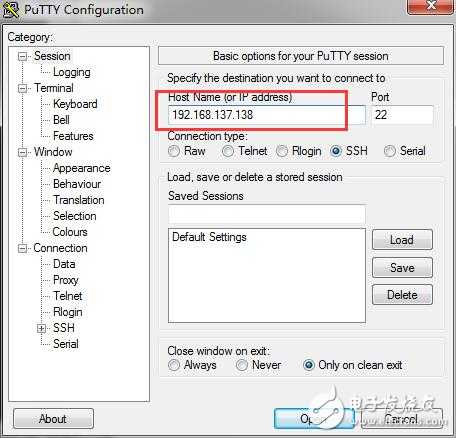Collapse the Window category node
Image resolution: width=456 pixels, height=438 pixels.
point(22,152)
